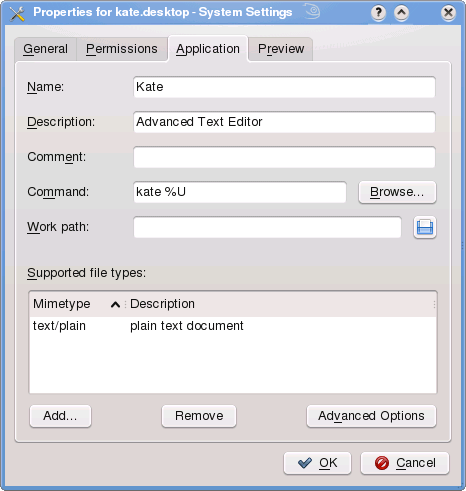Click the empty Work path input field
The image size is (466, 491).
click(x=267, y=227)
